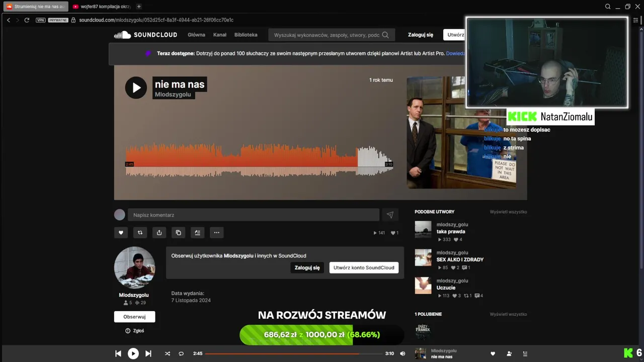Add the track to the queue with the Up Next icon

197,232
